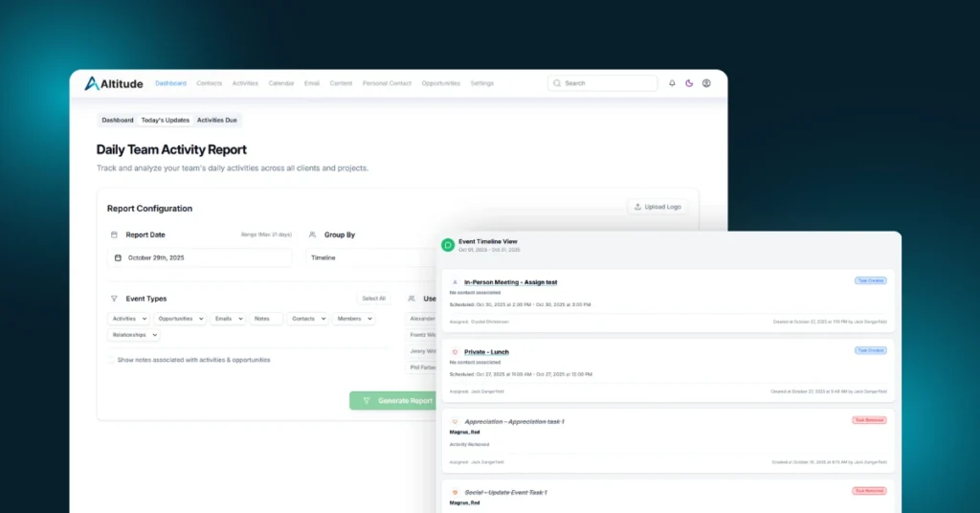Select the Alexander user entry
The width and height of the screenshot is (980, 513).
pyautogui.click(x=422, y=319)
